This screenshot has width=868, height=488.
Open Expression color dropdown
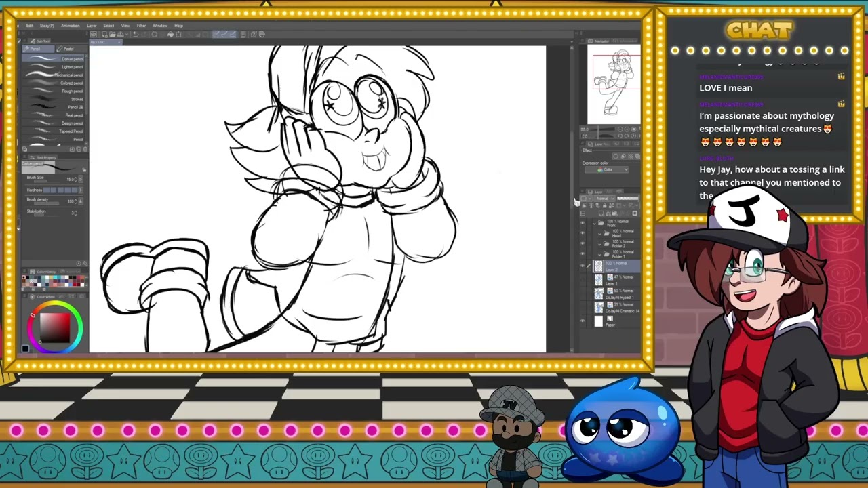[x=607, y=169]
